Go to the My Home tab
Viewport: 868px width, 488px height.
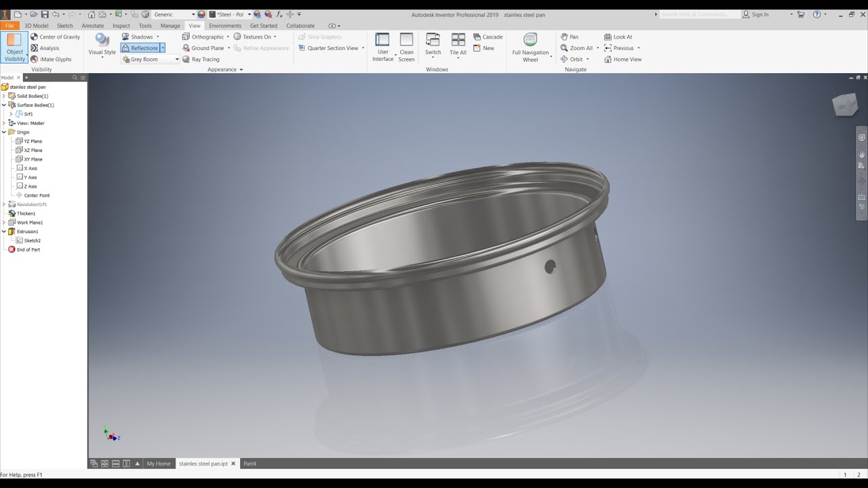[159, 464]
